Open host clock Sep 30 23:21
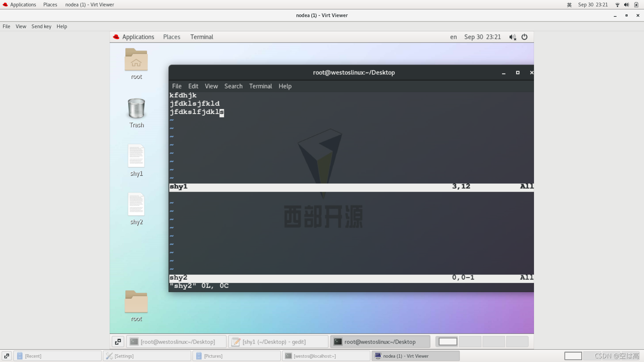 tap(593, 5)
